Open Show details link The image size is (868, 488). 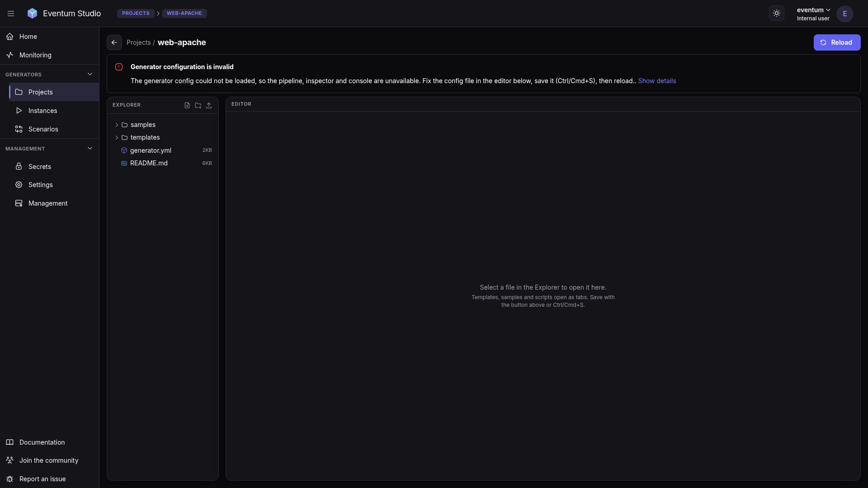pos(657,81)
